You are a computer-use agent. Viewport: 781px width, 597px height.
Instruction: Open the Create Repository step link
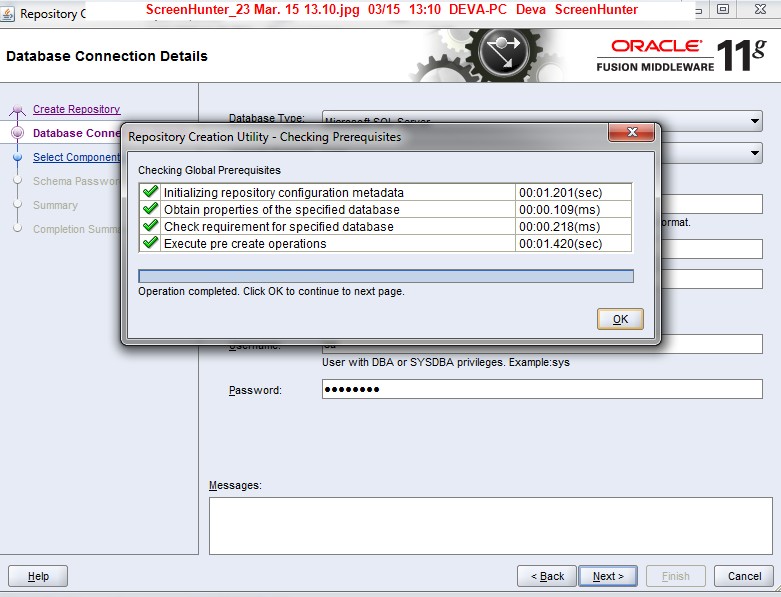(76, 109)
